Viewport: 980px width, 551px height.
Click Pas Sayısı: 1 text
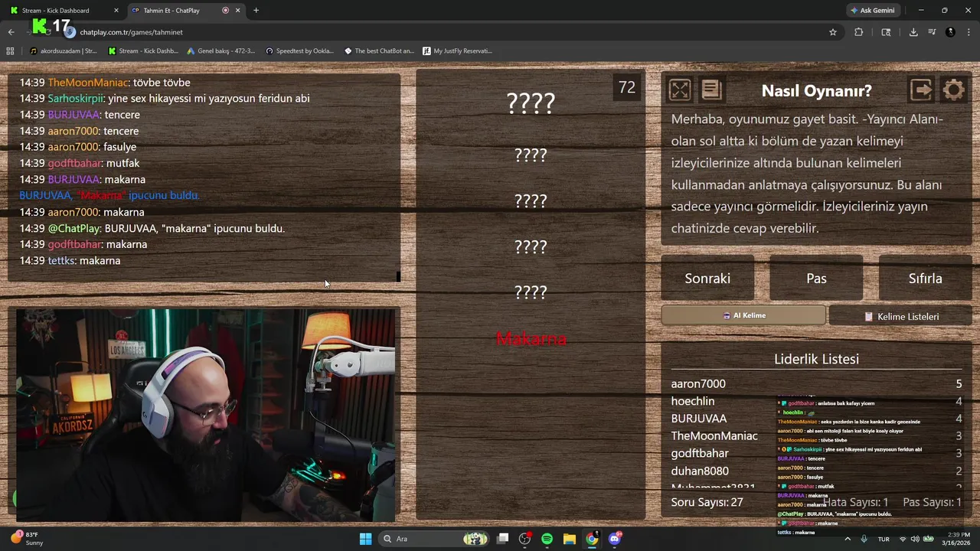pos(932,502)
